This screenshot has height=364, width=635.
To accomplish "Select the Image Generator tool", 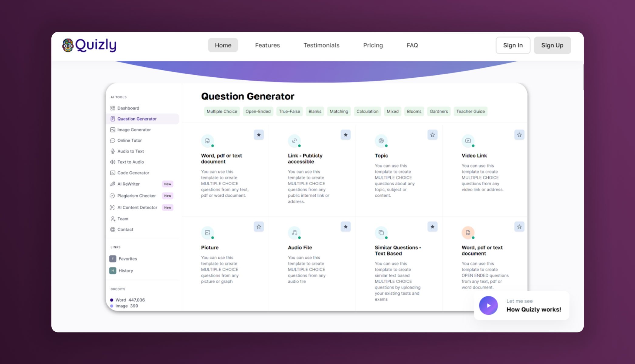I will (134, 130).
